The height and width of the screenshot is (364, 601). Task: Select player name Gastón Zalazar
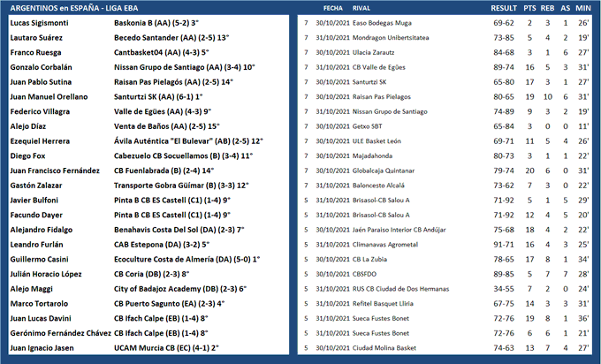click(36, 186)
